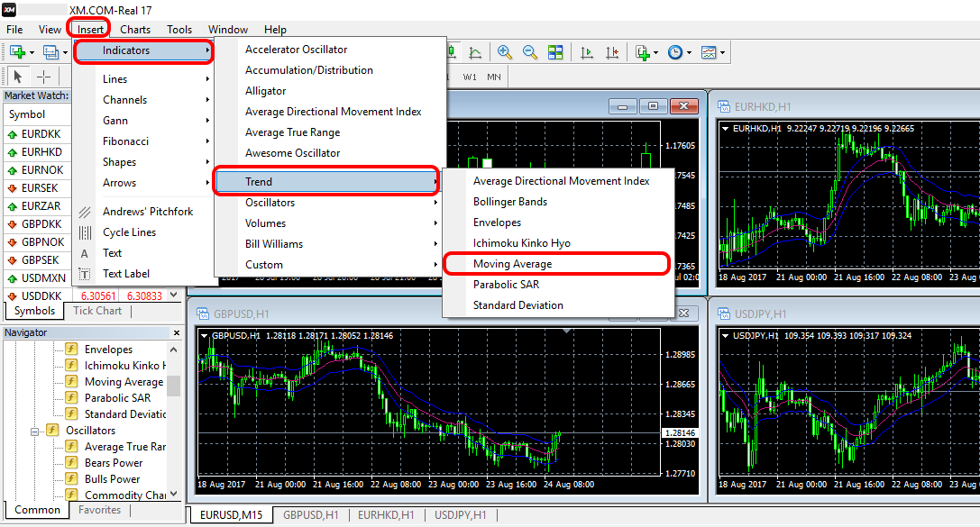This screenshot has width=980, height=527.
Task: Open the add Indicators toolbar icon
Action: tap(643, 52)
